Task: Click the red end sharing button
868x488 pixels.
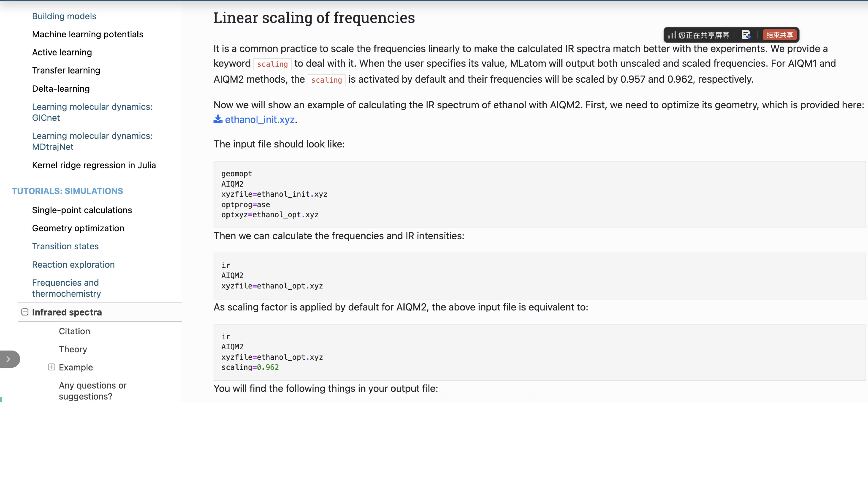Action: click(779, 35)
